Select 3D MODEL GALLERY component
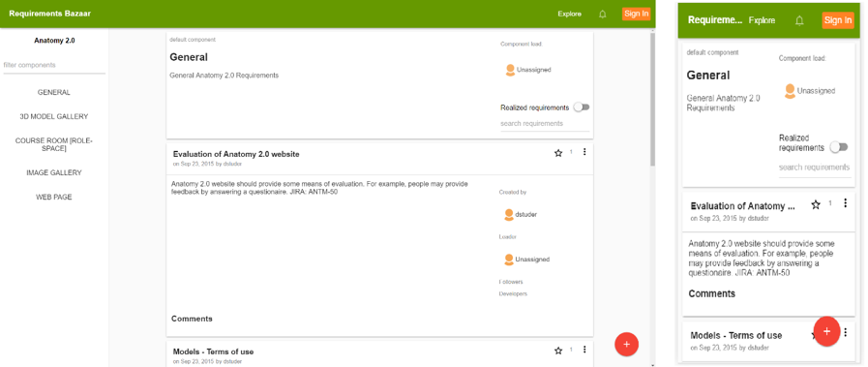Viewport: 868px width, 367px height. pos(53,117)
